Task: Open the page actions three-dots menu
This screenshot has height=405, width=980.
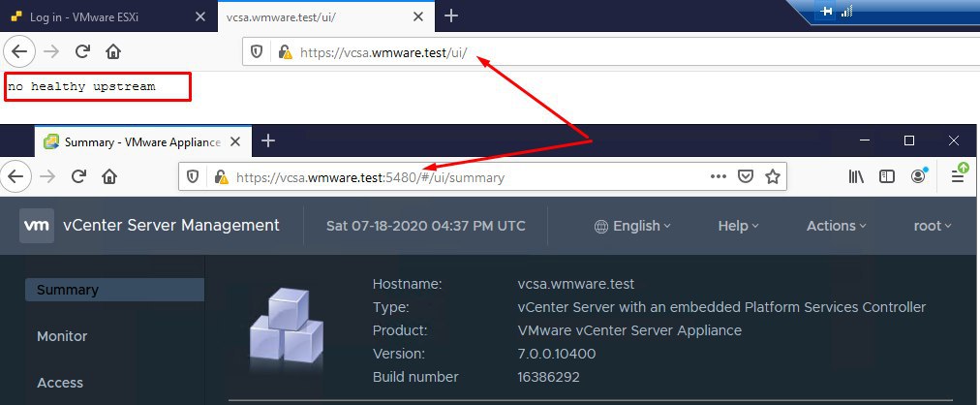Action: (x=719, y=177)
